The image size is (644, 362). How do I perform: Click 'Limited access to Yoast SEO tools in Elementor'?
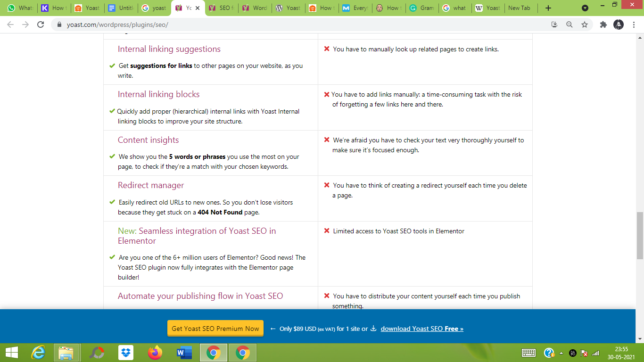(x=399, y=231)
